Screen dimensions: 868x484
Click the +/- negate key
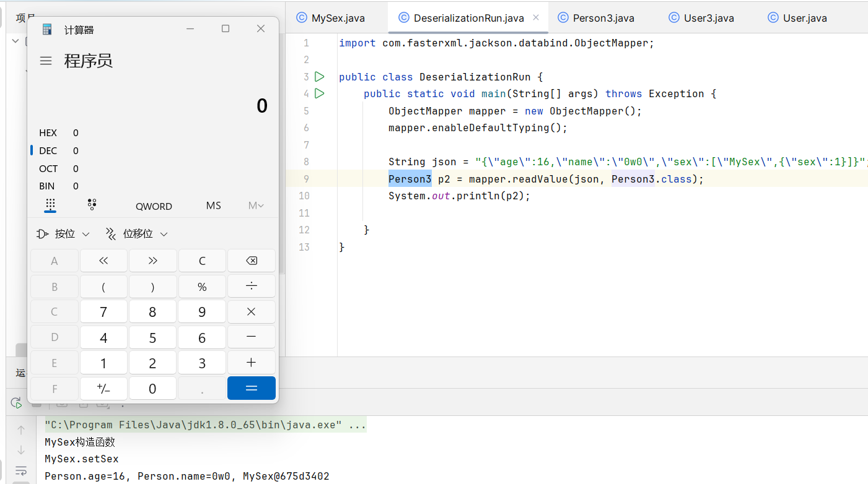pyautogui.click(x=103, y=388)
